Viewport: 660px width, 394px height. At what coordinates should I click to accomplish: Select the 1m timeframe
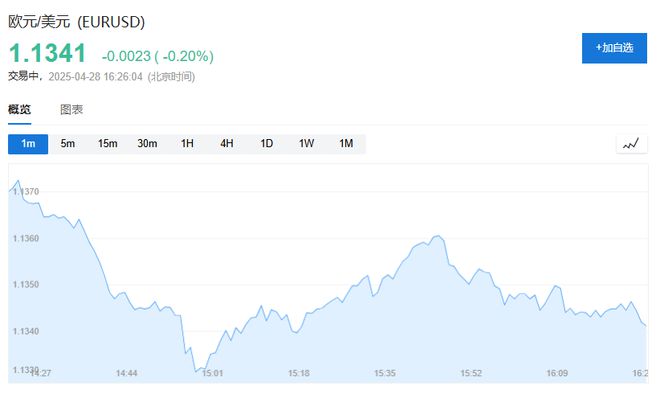[28, 144]
